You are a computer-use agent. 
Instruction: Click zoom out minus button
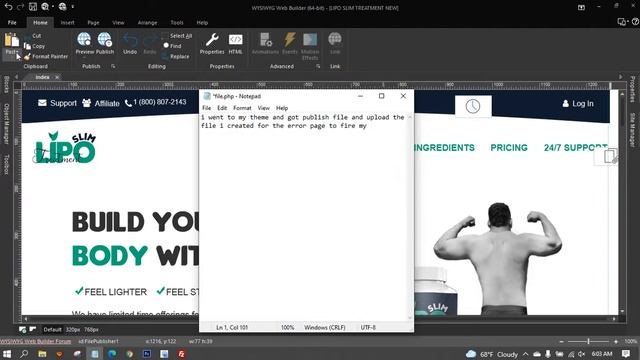562,341
